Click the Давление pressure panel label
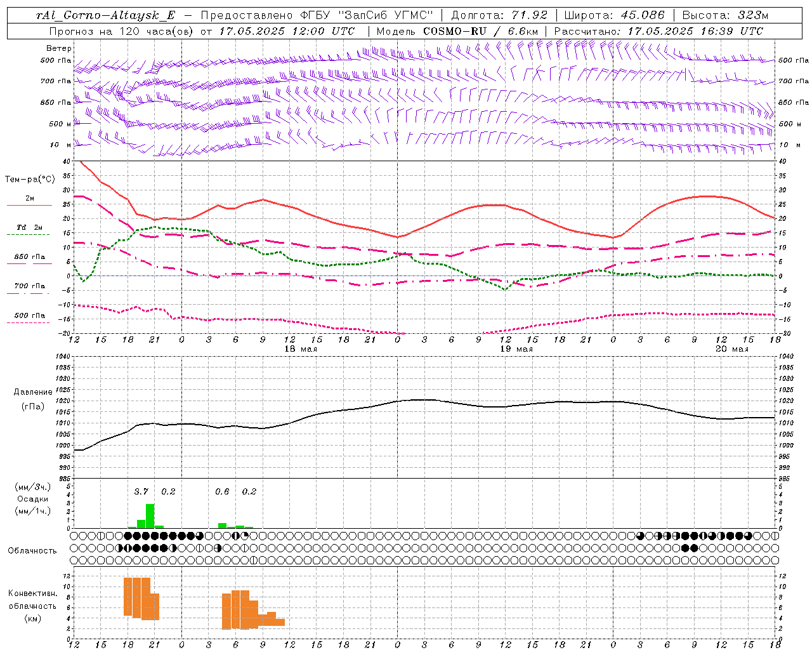This screenshot has width=812, height=650. (33, 392)
